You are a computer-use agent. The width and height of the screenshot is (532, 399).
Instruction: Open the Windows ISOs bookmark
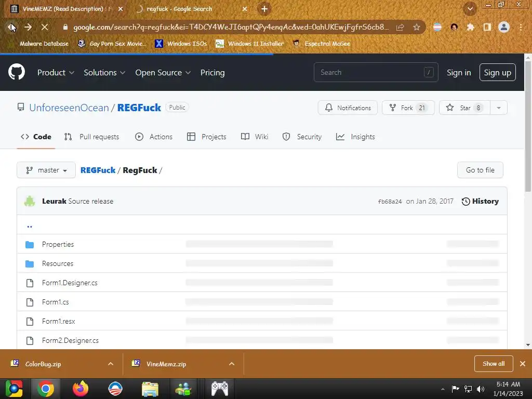181,44
